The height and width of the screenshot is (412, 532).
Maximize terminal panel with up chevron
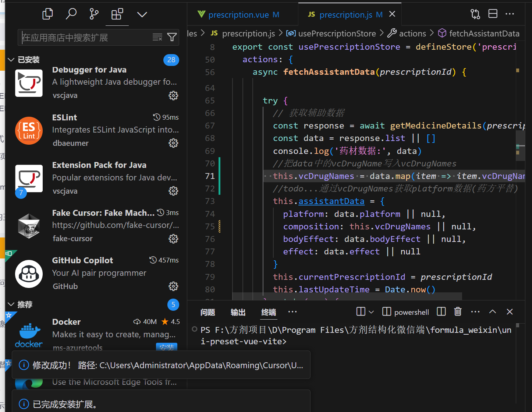[493, 312]
